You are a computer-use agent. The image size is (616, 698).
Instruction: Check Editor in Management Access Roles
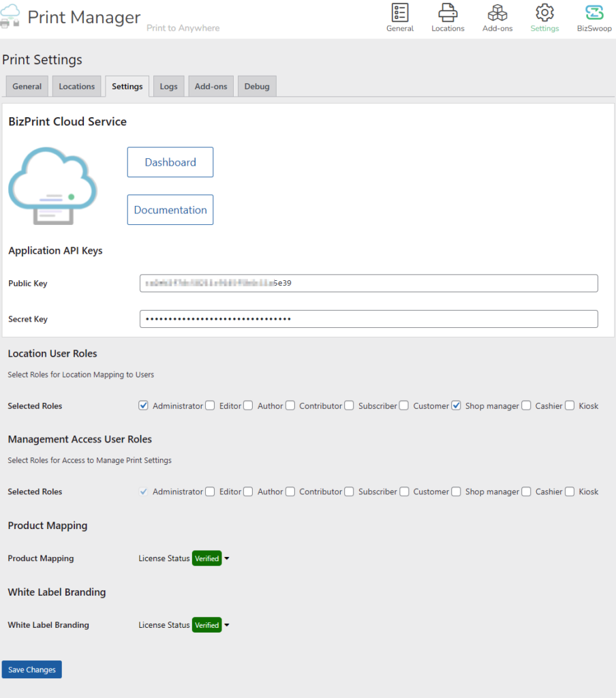(210, 491)
